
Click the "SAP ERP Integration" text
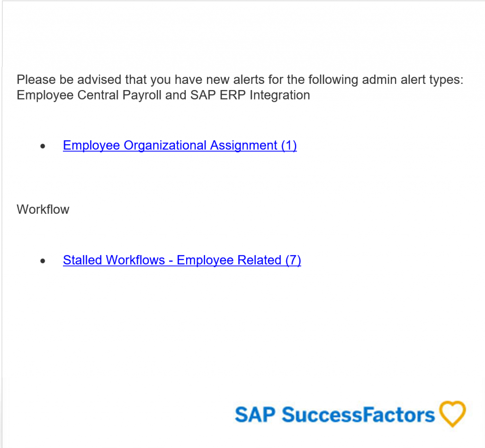(250, 95)
